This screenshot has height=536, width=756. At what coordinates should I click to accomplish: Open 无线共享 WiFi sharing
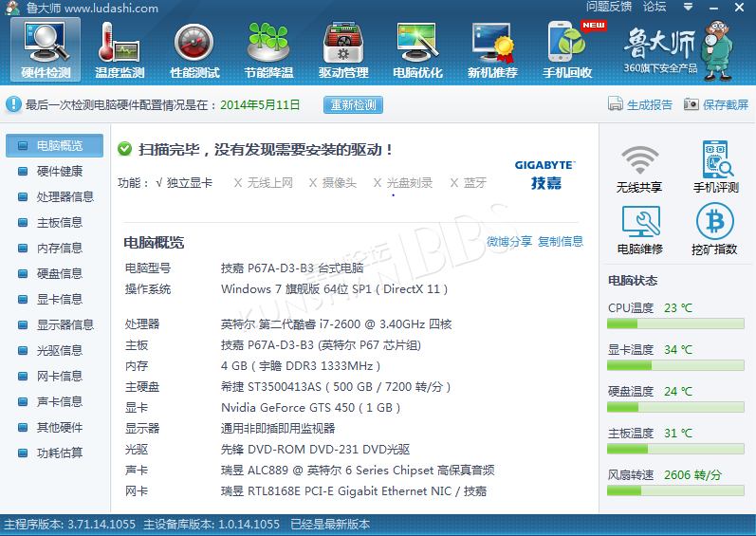(639, 169)
